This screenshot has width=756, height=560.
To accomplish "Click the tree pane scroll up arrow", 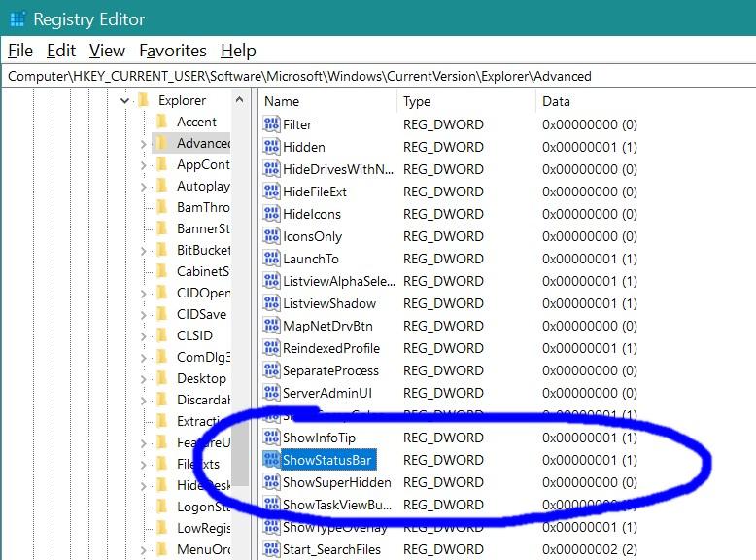I will 240,100.
